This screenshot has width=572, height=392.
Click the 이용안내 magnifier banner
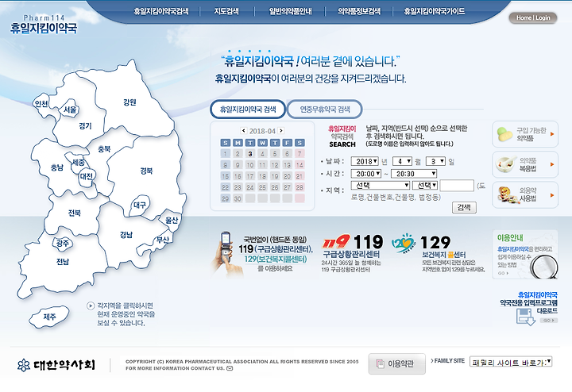(525, 254)
